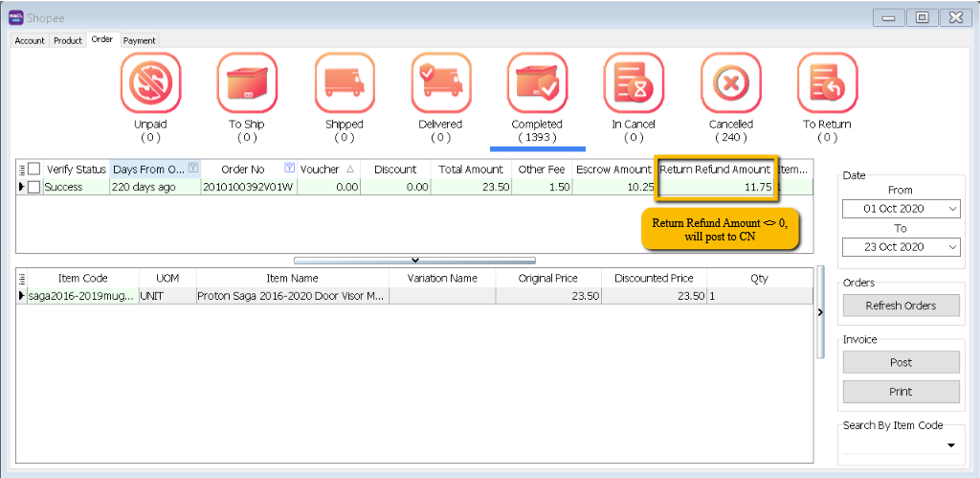Open the From date dropdown
This screenshot has width=980, height=478.
pyautogui.click(x=951, y=209)
